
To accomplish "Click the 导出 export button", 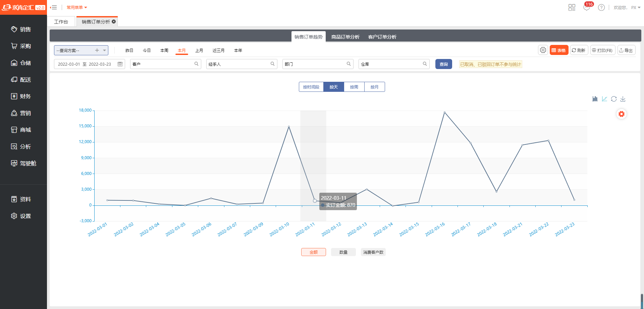I will tap(626, 50).
